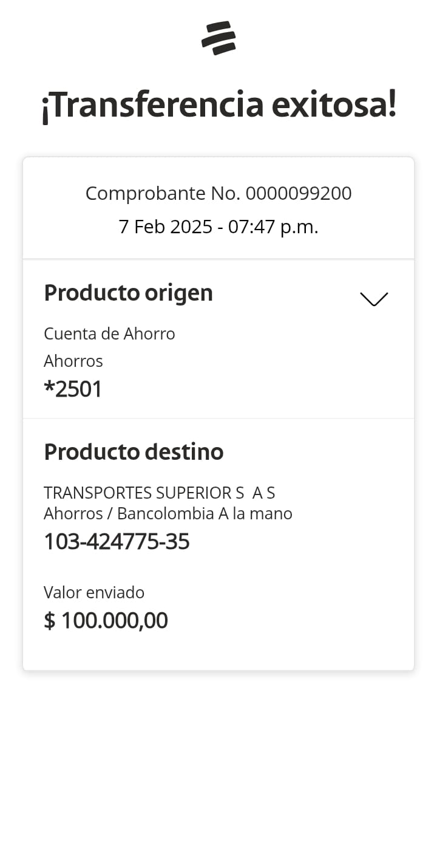The width and height of the screenshot is (437, 868).
Task: Click the word exitosa! in the title
Action: 334,104
